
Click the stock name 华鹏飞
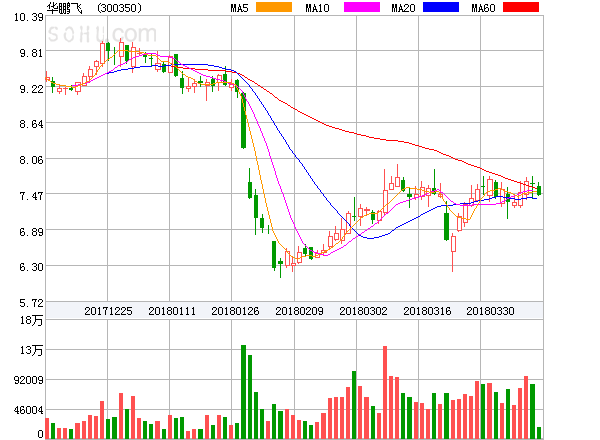(64, 8)
